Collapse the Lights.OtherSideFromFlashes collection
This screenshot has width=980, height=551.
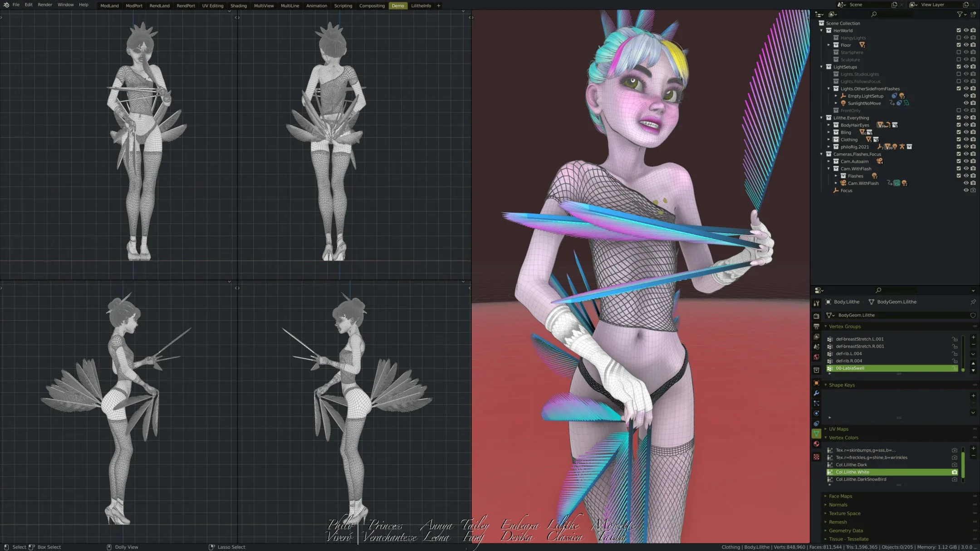coord(829,88)
